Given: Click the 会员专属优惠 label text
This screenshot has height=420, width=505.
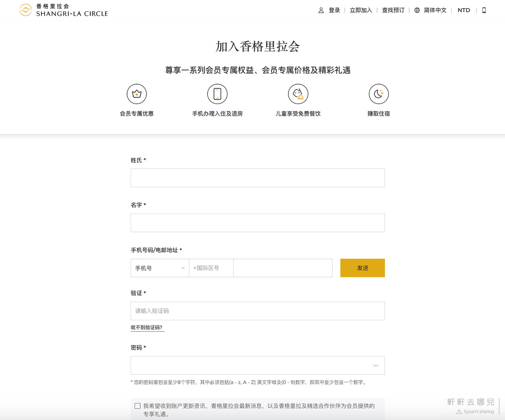Looking at the screenshot, I should 137,114.
